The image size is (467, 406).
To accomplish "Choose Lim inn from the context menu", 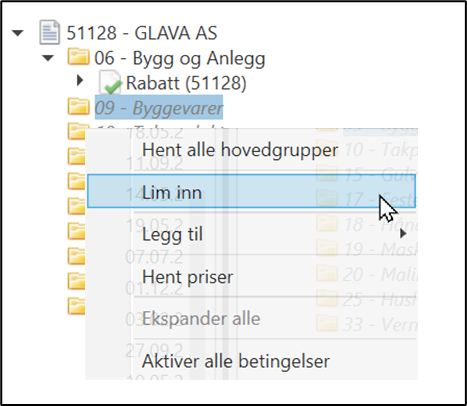I will click(x=251, y=191).
